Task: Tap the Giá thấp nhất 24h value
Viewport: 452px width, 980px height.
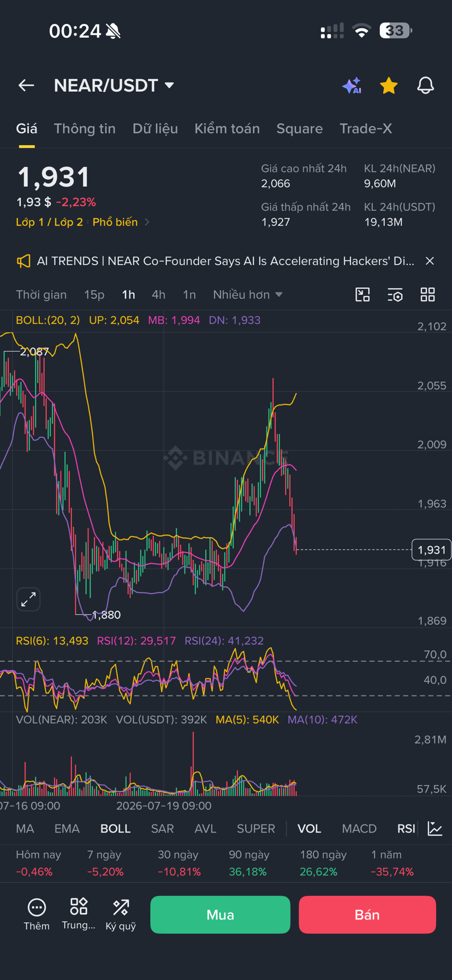Action: coord(275,222)
